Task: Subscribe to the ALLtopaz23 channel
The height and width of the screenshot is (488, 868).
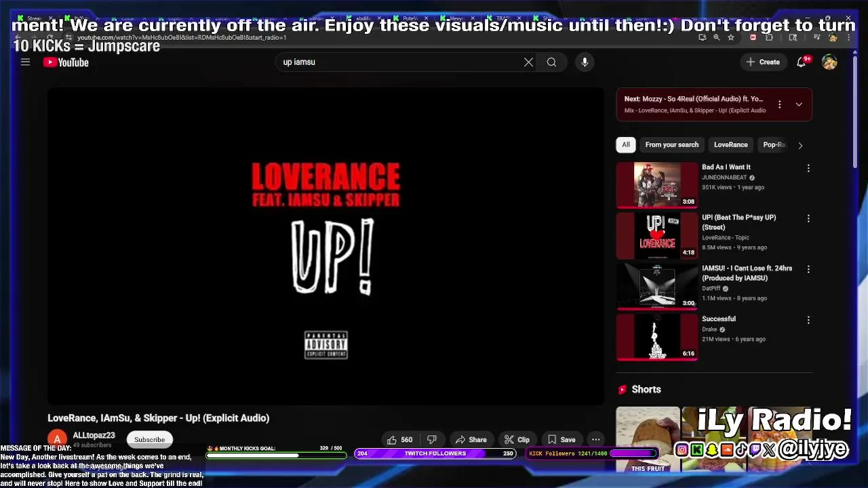Action: (149, 439)
